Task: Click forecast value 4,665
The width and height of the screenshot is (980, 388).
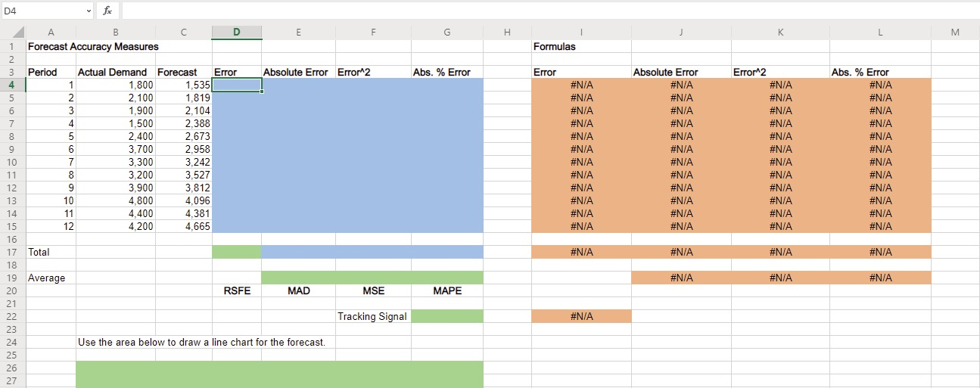Action: (183, 226)
